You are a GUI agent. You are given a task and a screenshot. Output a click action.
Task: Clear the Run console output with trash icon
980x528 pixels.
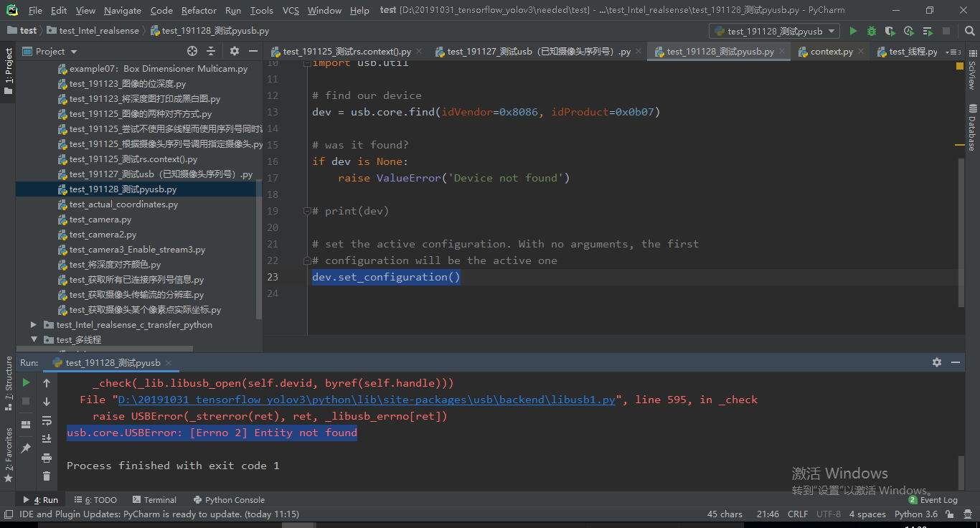46,476
